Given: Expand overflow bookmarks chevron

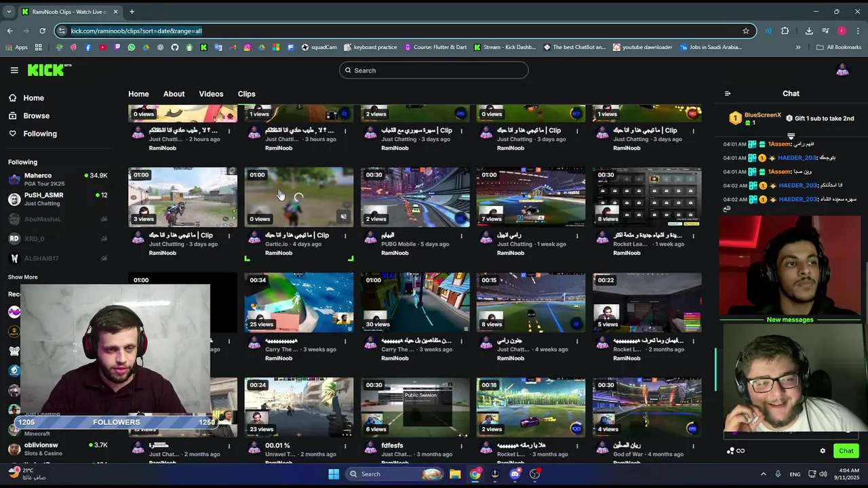Looking at the screenshot, I should click(798, 47).
